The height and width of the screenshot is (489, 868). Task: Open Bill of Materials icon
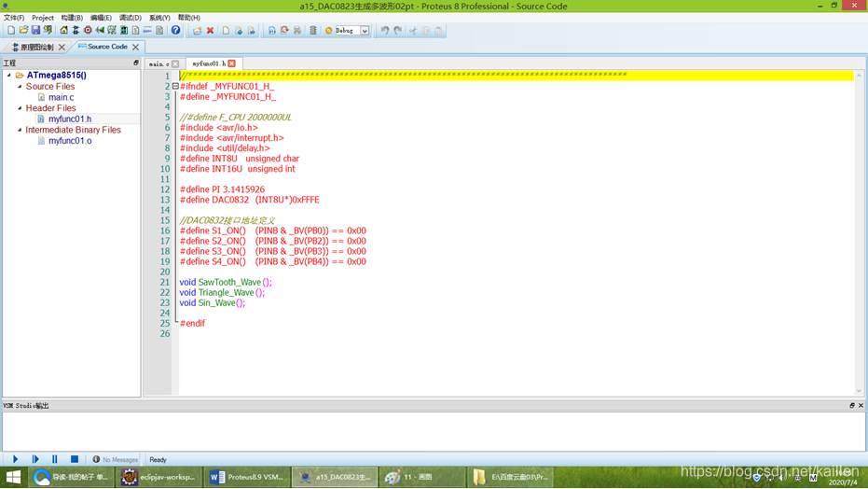pos(135,31)
